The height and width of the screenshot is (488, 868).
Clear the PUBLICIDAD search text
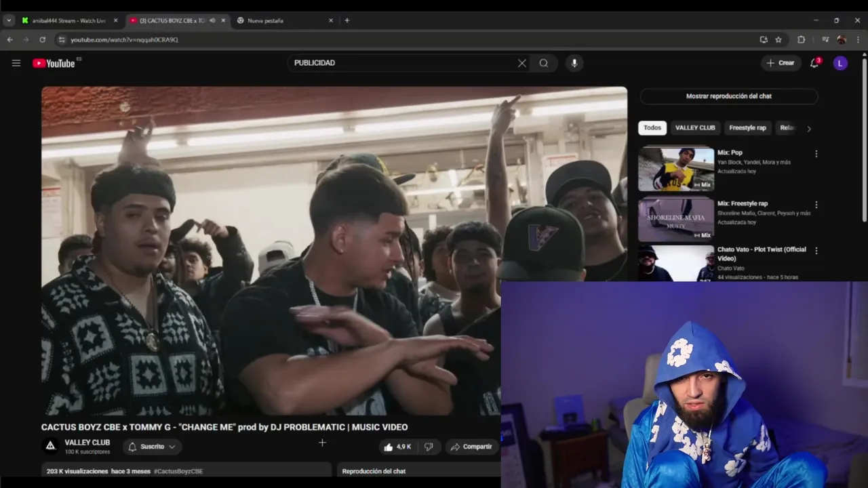[x=522, y=63]
